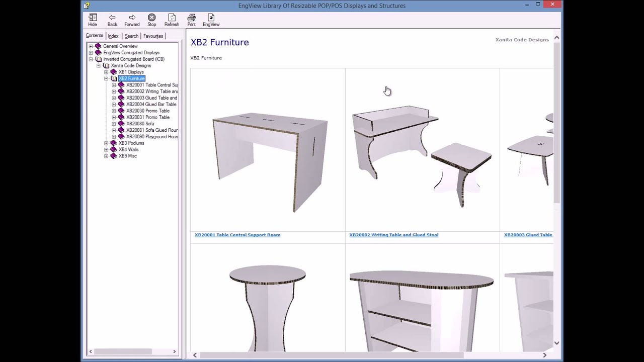Expand the XB1 Displays node
The height and width of the screenshot is (362, 644).
[106, 72]
